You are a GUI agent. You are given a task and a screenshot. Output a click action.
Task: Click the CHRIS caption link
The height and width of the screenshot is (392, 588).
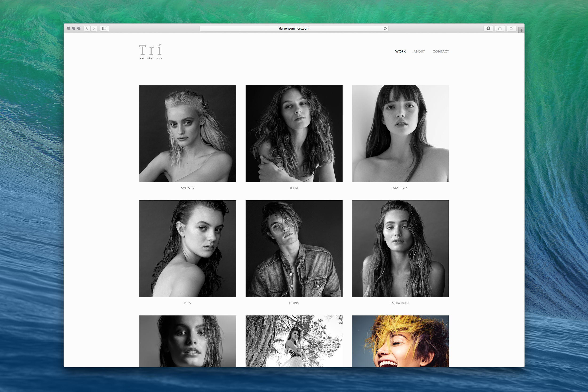[x=294, y=303]
